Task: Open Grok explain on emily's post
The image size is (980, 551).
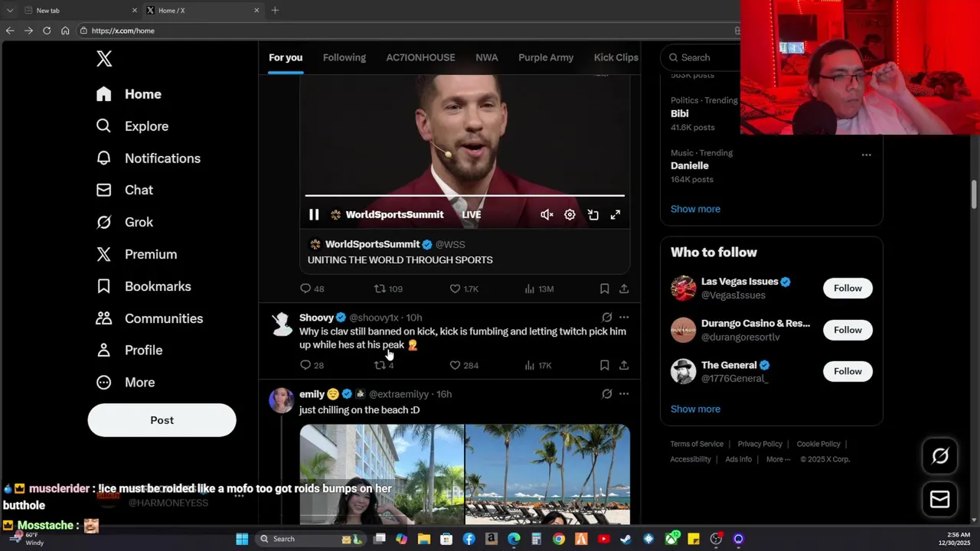Action: point(606,393)
